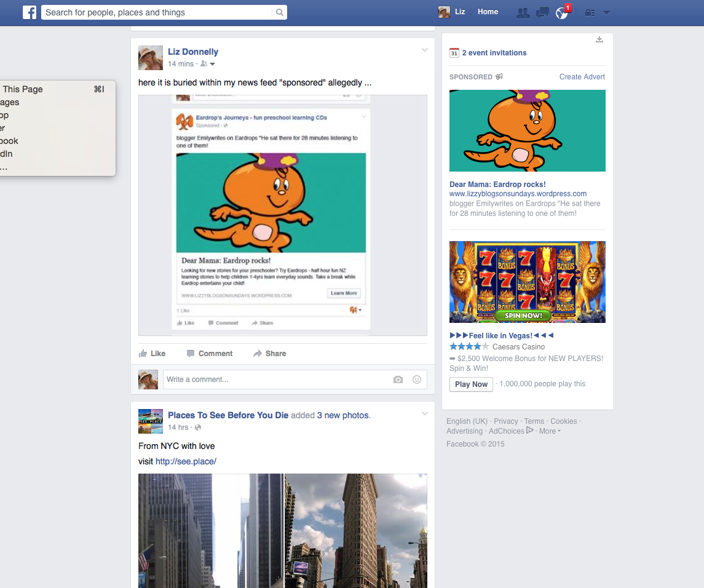Open options chevron on Liz Donnelly's post
Viewport: 704px width, 588px height.
pos(424,50)
